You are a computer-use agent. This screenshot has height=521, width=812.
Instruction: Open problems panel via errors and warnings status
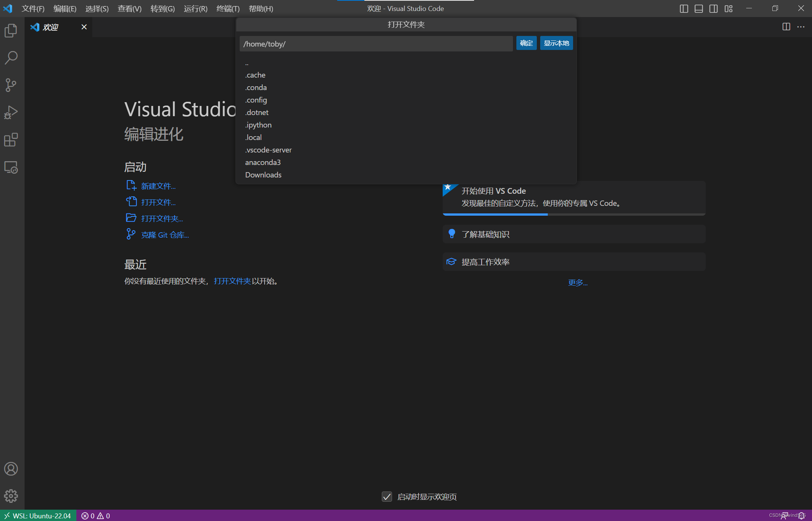(96, 516)
